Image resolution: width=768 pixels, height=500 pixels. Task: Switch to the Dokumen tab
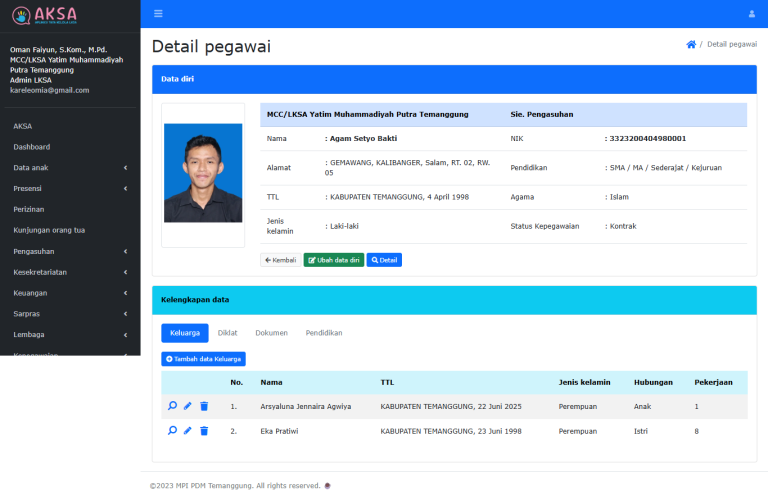click(271, 333)
